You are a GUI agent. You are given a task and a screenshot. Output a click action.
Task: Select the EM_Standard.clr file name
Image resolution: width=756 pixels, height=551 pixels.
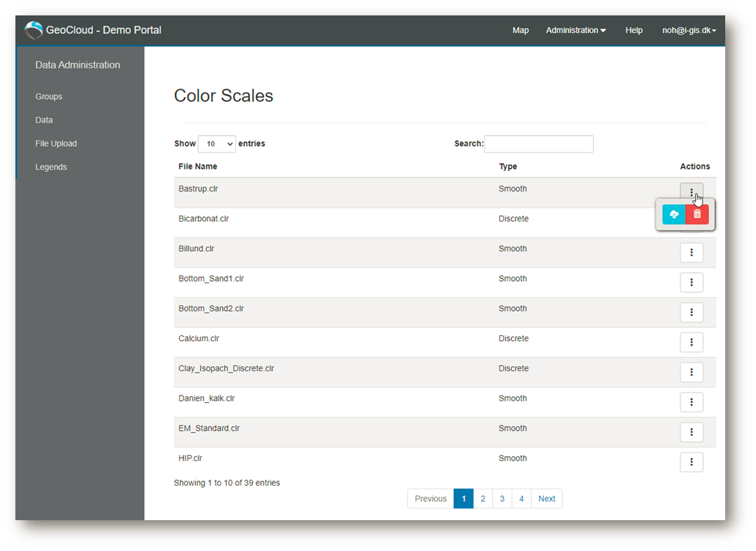click(x=209, y=428)
